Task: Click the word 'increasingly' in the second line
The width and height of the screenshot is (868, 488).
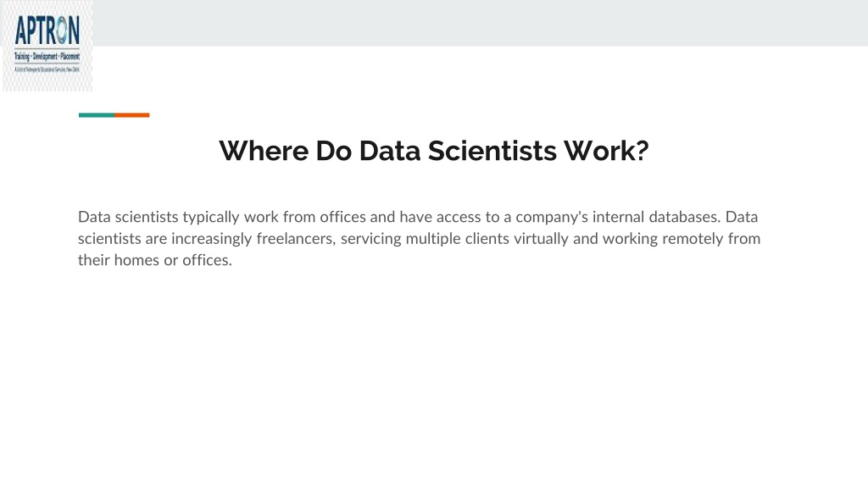Action: tap(211, 238)
